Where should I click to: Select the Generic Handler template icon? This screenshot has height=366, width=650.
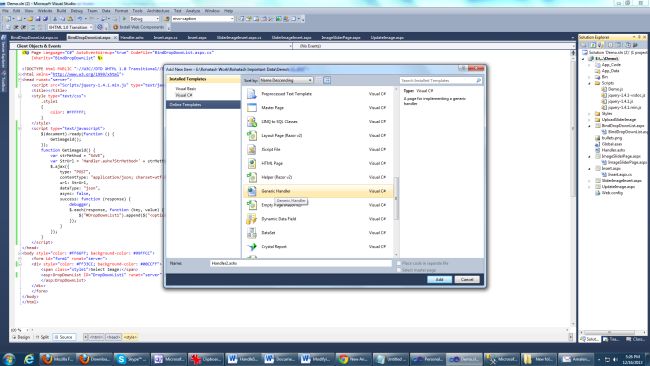252,191
